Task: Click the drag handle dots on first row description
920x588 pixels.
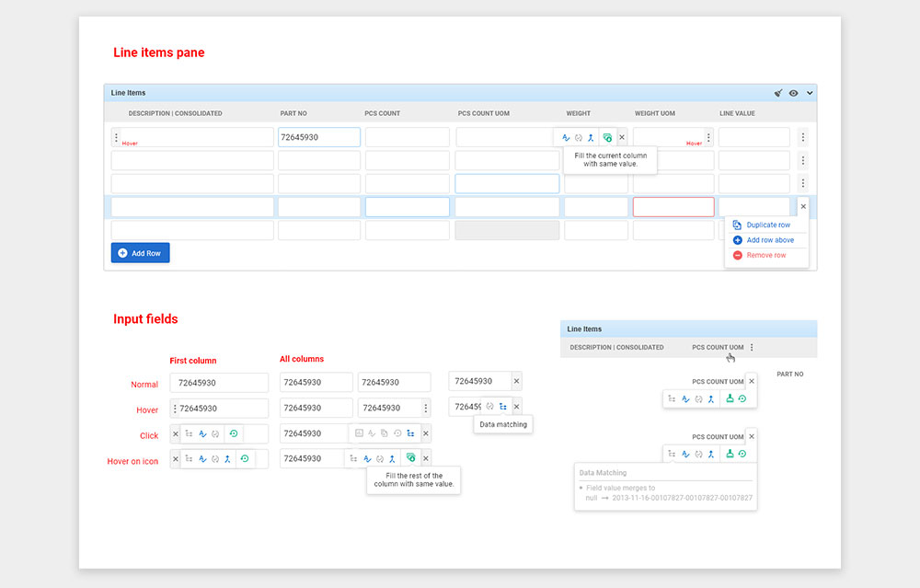Action: [x=116, y=137]
